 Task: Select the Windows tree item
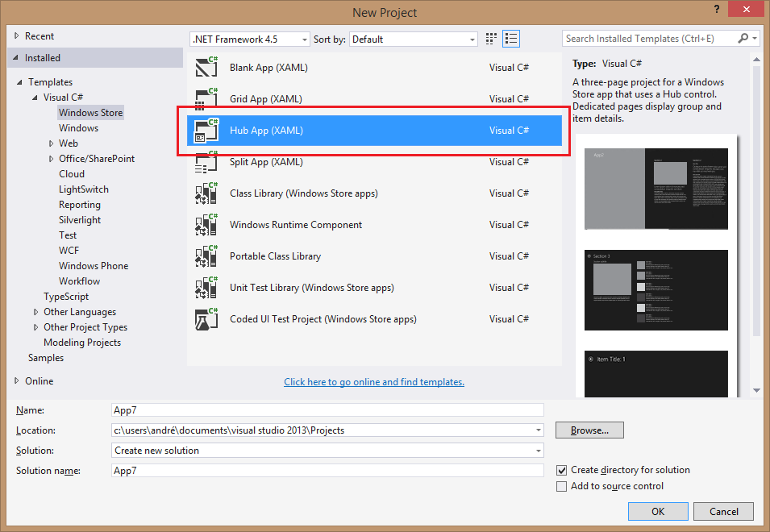click(x=78, y=128)
